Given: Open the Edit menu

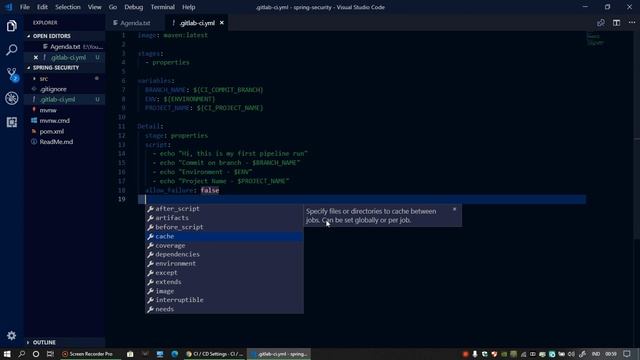Looking at the screenshot, I should (x=42, y=7).
